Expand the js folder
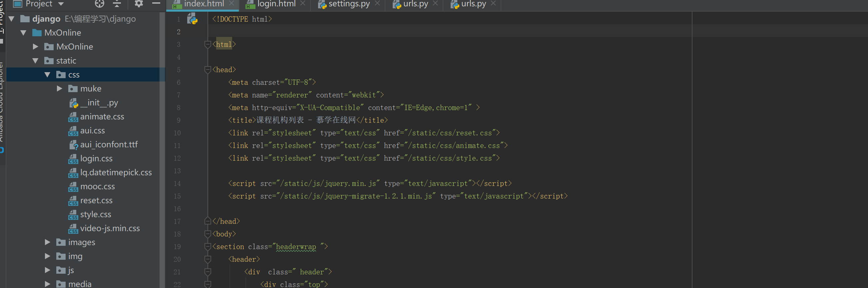 point(48,270)
